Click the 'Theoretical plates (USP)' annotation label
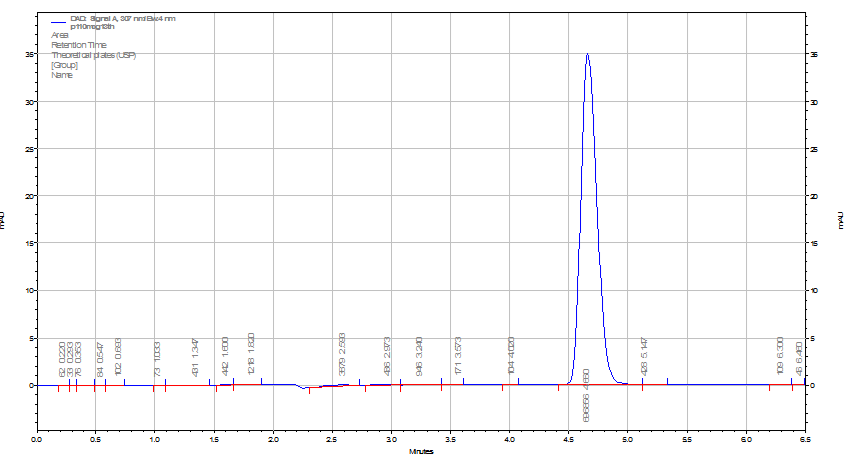Screen dimensions: 850x463 tap(93, 55)
